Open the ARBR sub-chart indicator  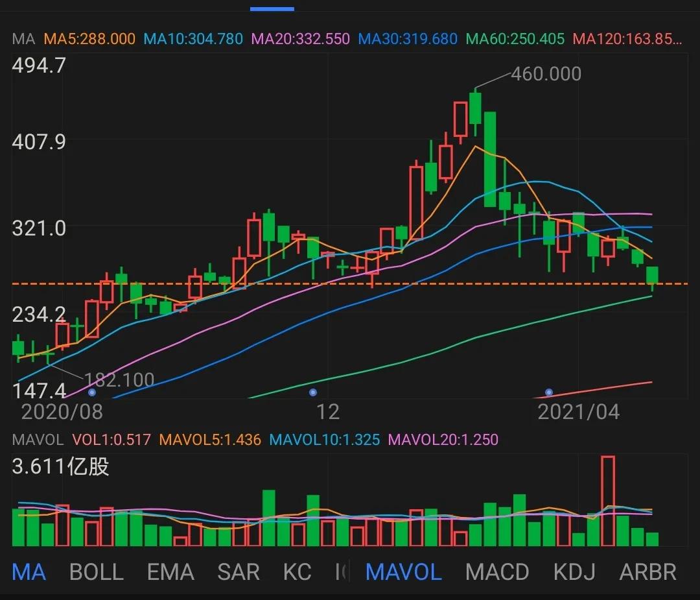pos(648,572)
